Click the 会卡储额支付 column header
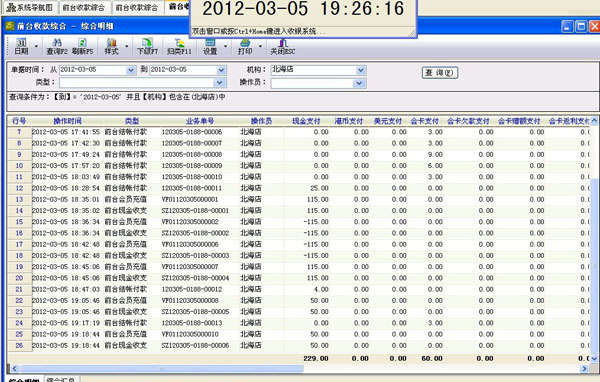The image size is (600, 382). [x=519, y=121]
